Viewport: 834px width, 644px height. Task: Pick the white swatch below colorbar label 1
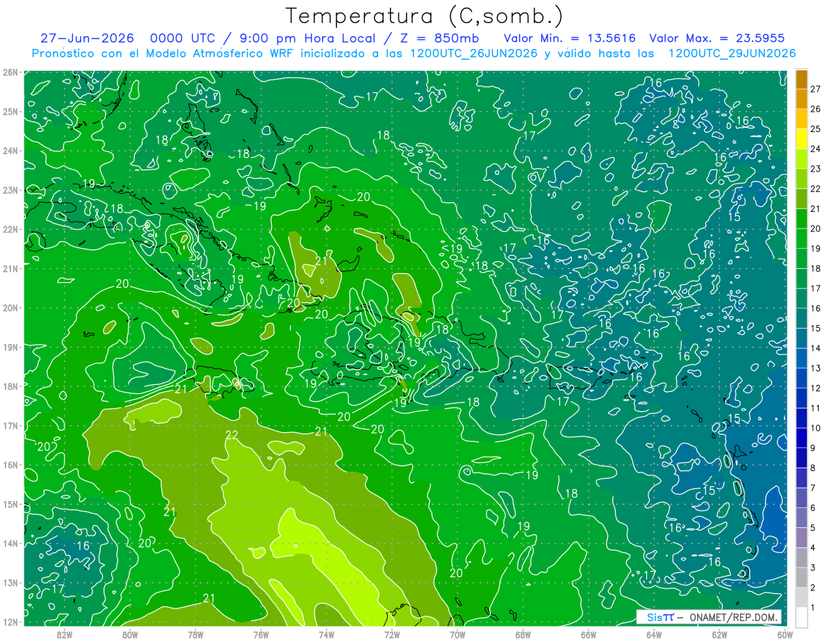[x=801, y=617]
